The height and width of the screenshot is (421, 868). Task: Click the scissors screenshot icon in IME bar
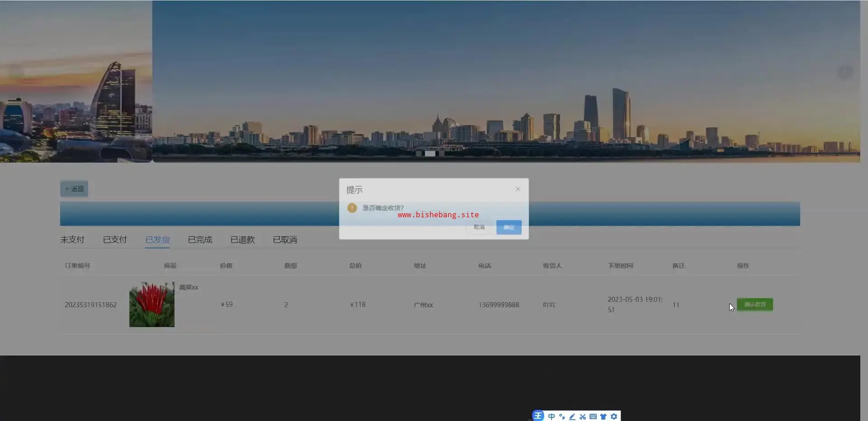583,416
